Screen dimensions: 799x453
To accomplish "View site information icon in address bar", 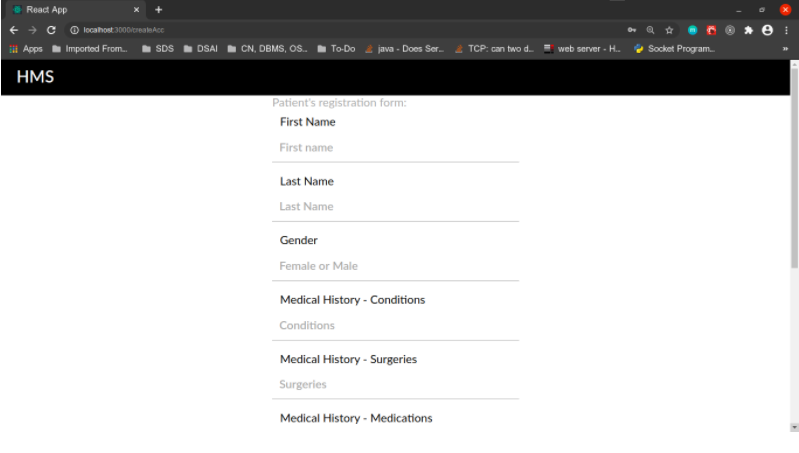I will (74, 30).
